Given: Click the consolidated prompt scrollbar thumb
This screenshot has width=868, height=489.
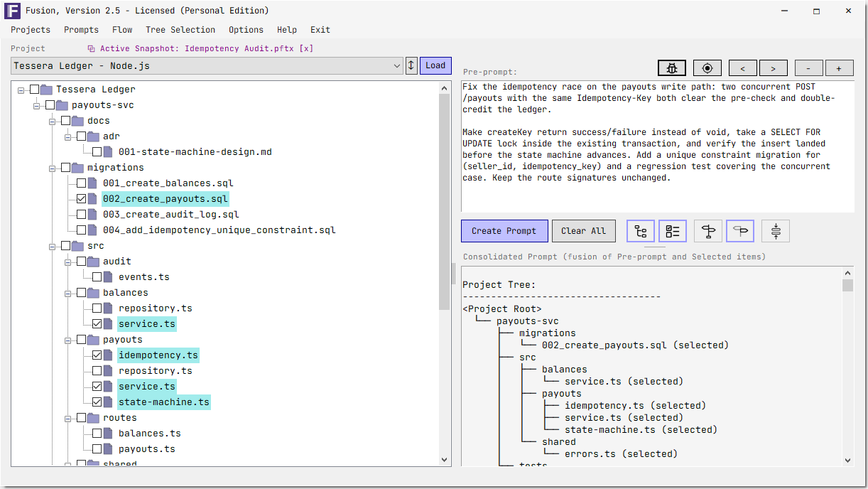Looking at the screenshot, I should (x=847, y=286).
